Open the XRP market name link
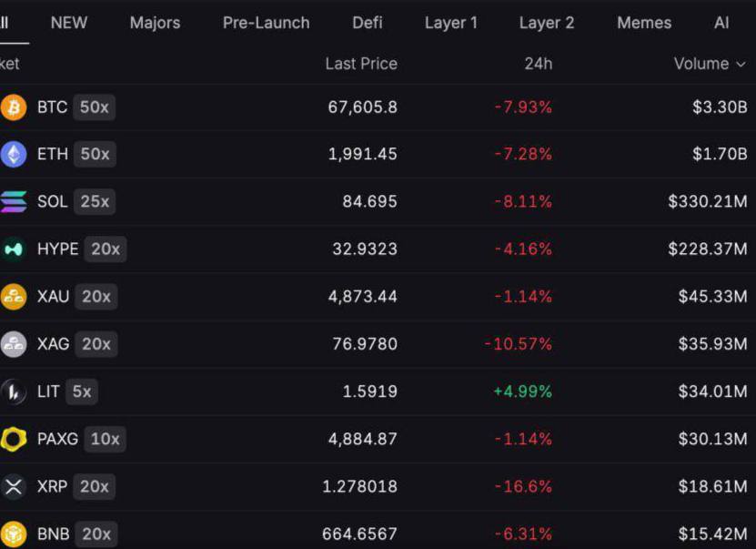This screenshot has width=756, height=549. [x=52, y=487]
